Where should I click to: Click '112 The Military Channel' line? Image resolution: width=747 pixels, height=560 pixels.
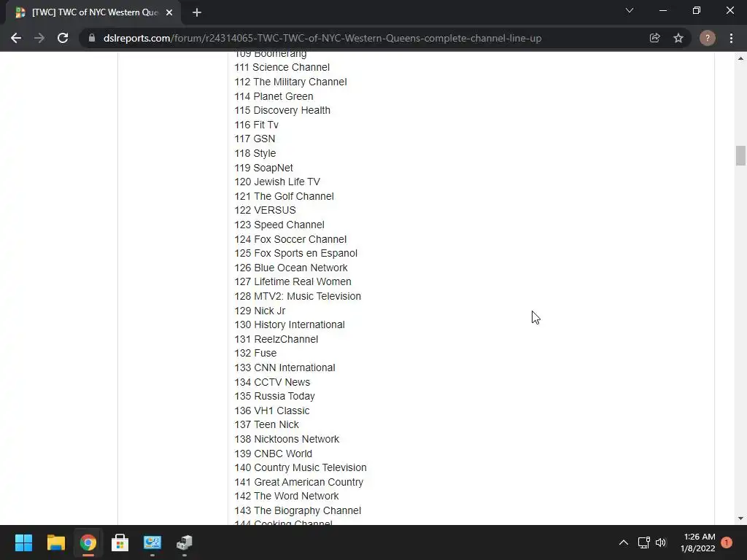pyautogui.click(x=290, y=82)
